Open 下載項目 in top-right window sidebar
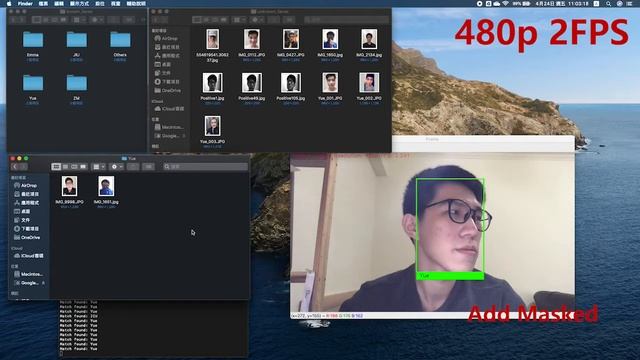 pyautogui.click(x=167, y=82)
